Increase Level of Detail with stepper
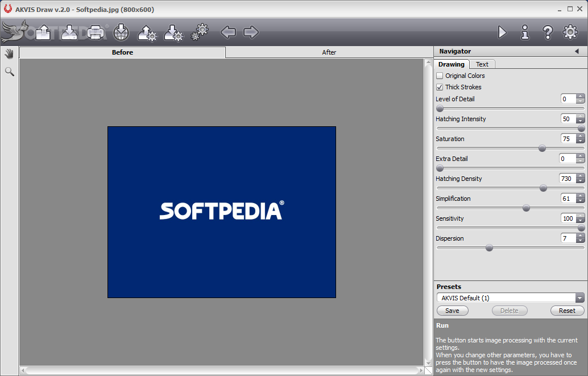The width and height of the screenshot is (588, 376). tap(581, 97)
